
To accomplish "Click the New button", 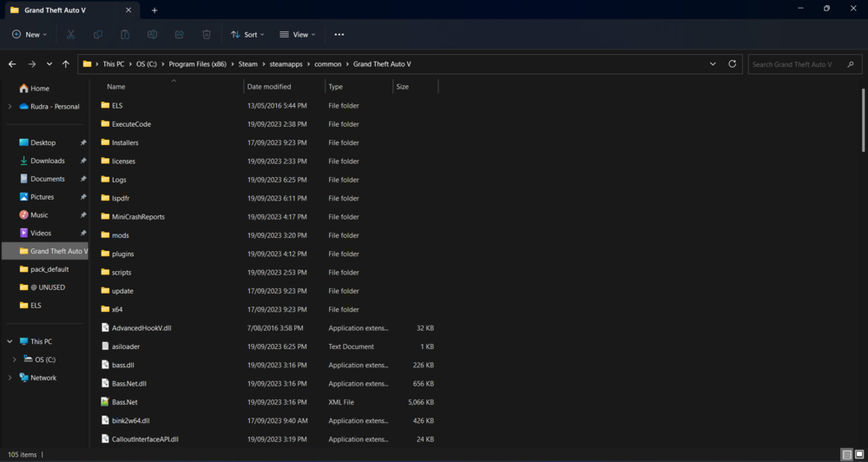I will [x=30, y=35].
